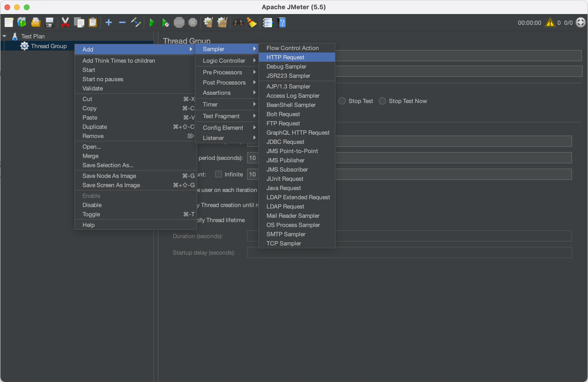
Task: Click the Copy icon in toolbar
Action: [x=79, y=23]
